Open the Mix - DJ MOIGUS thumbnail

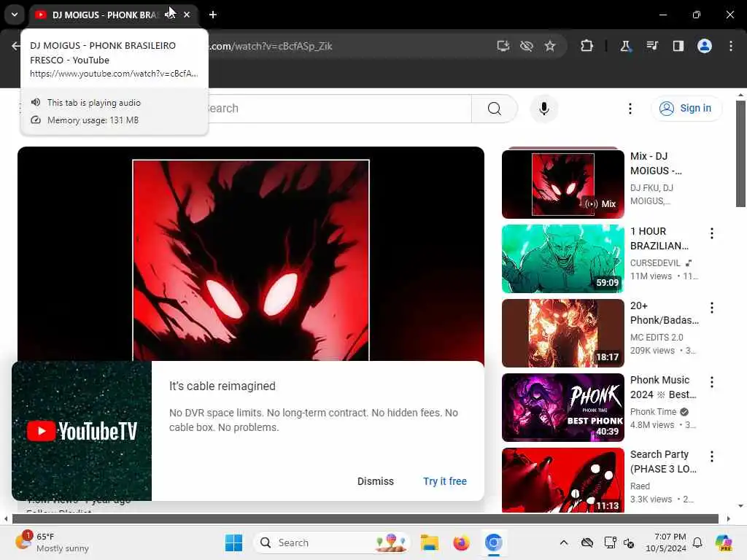pyautogui.click(x=562, y=184)
